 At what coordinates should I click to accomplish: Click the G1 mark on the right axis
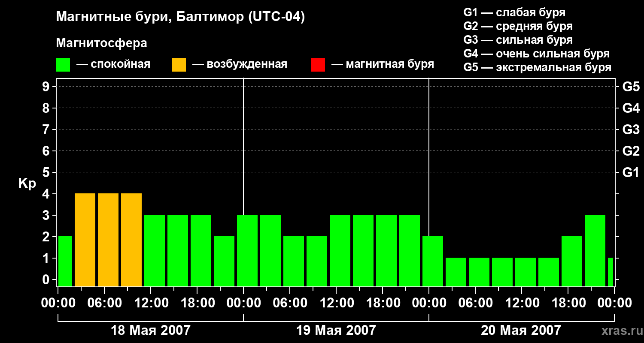click(631, 172)
